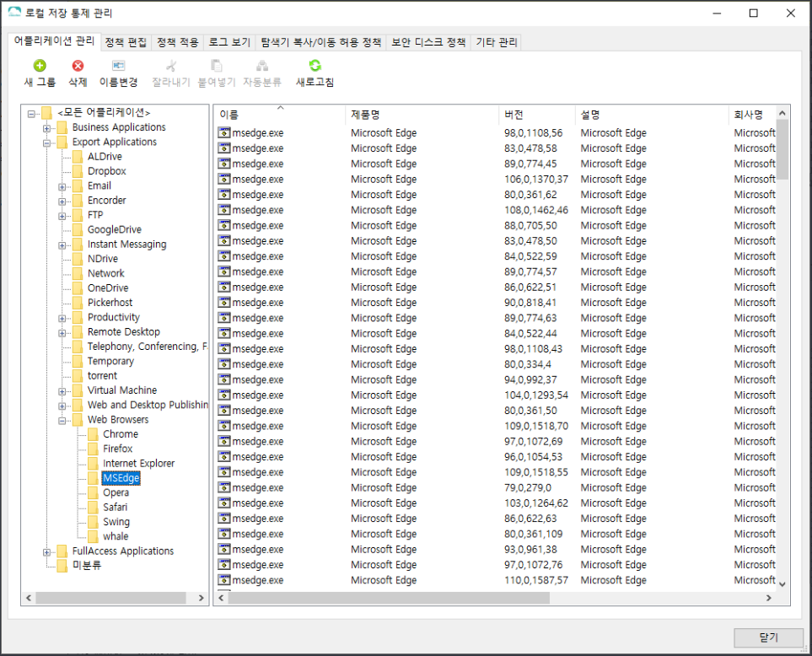Switch to the 보안 디스크 정책 tab

pos(428,42)
